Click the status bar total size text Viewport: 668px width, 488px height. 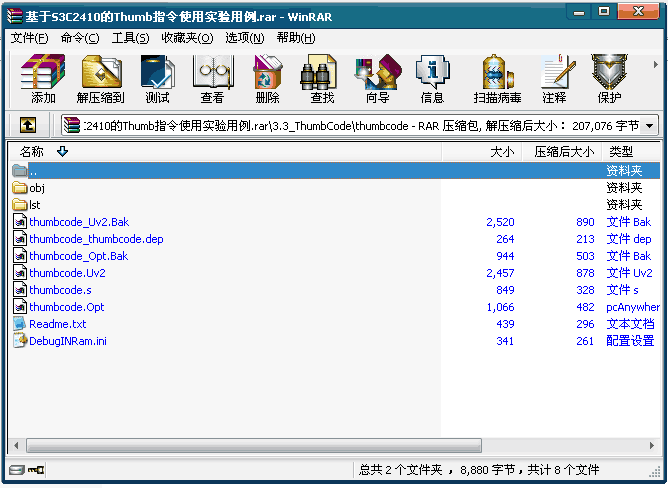point(479,470)
